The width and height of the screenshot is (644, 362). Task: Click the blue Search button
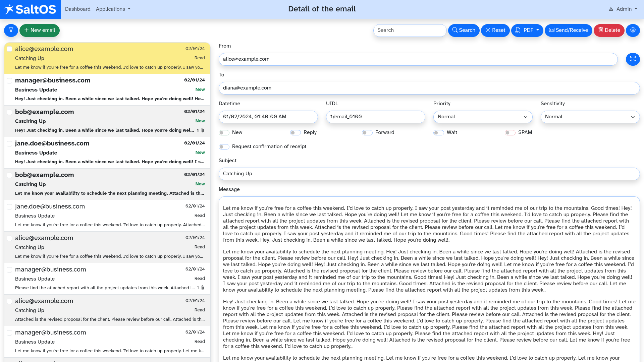click(x=464, y=30)
